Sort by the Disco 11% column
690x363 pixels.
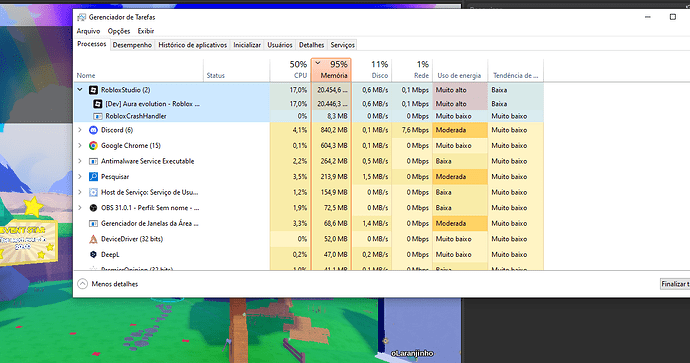pyautogui.click(x=371, y=70)
